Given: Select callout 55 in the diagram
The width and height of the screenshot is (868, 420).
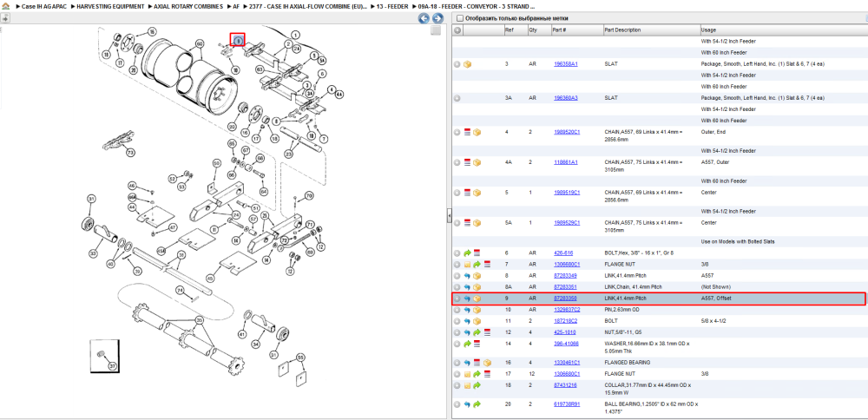Looking at the screenshot, I should point(300,358).
